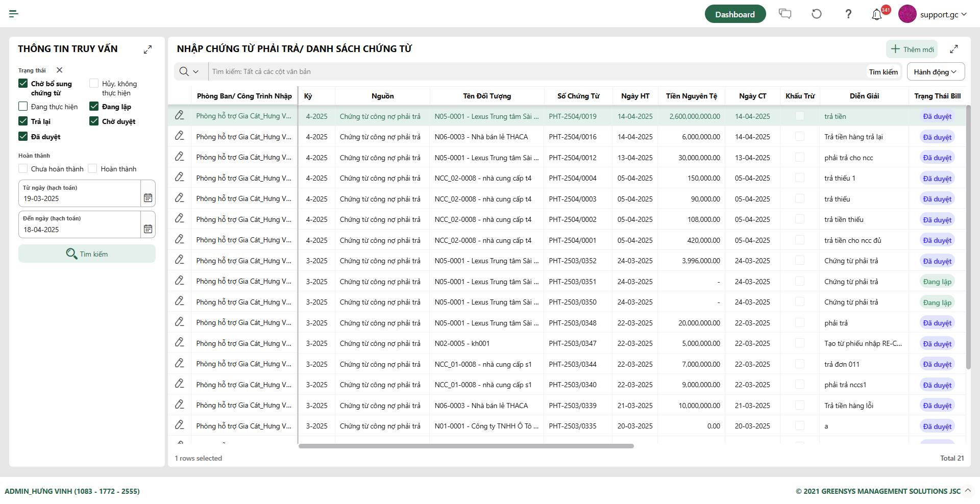Select cell N06-0003 - Nhà bán lẻ THACA for PHT-2504/0016

(x=487, y=137)
